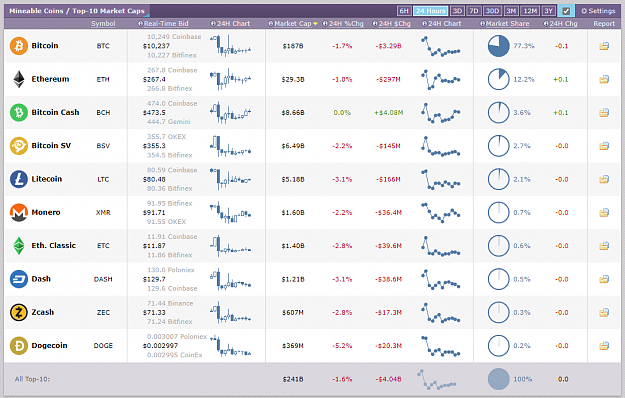Sort by 24H Chg market share header
Image resolution: width=625 pixels, height=398 pixels.
(563, 24)
